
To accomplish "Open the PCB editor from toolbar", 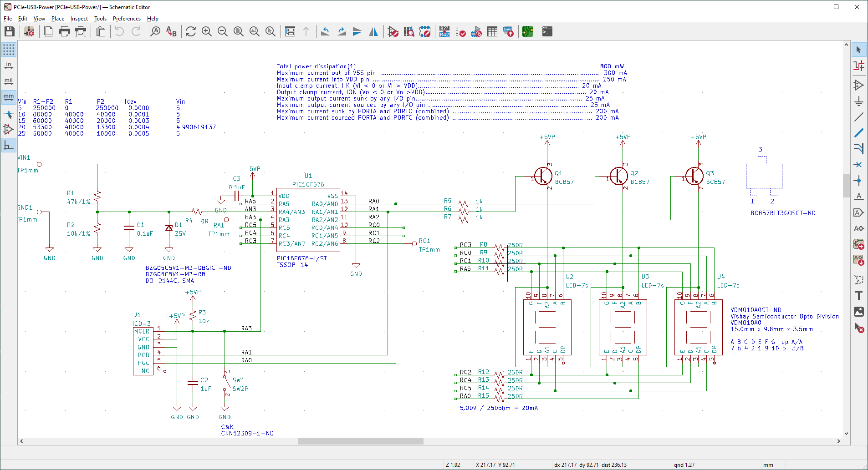I will (527, 31).
